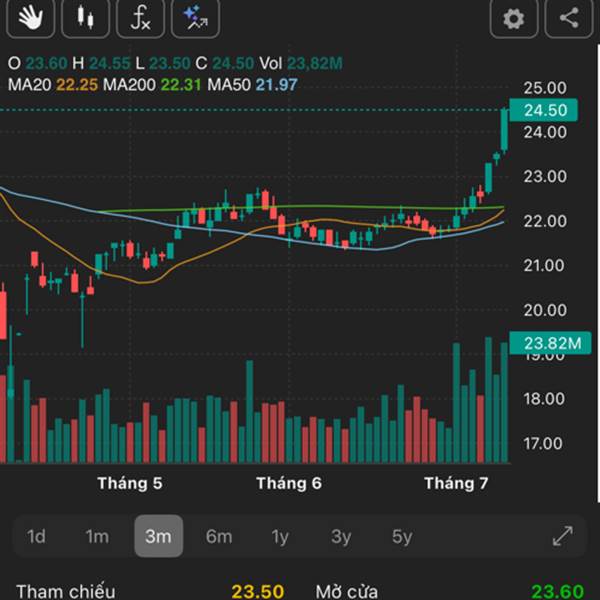Tap the open price O 23.60
The height and width of the screenshot is (600, 600).
[x=38, y=63]
